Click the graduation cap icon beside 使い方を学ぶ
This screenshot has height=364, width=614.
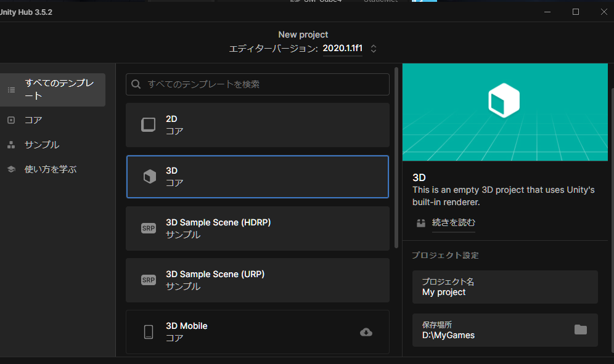(x=11, y=169)
